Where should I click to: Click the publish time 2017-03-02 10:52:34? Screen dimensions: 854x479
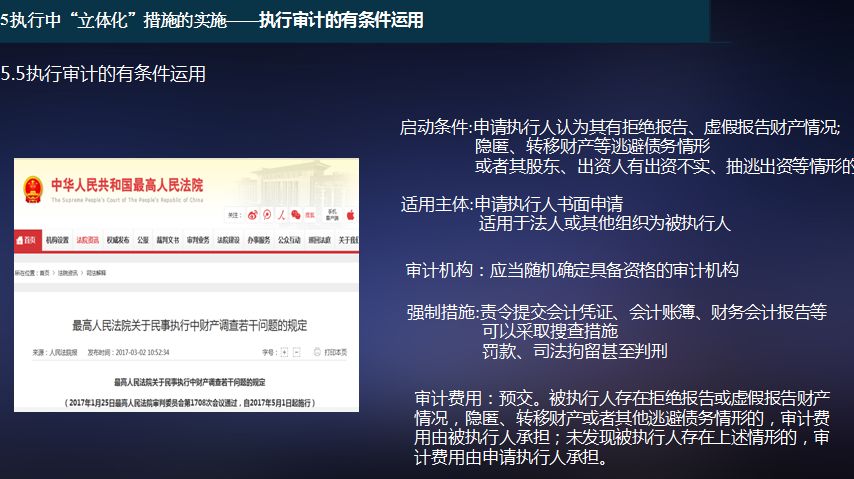coord(129,353)
